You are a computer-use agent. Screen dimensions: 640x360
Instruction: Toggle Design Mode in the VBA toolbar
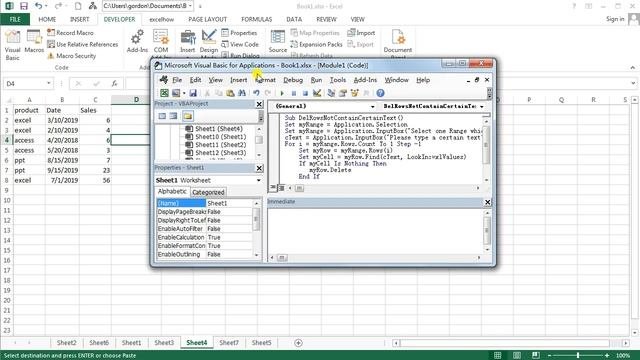pyautogui.click(x=317, y=93)
